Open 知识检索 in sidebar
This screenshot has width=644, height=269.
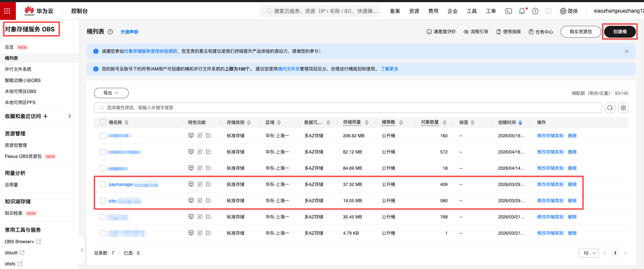14,213
